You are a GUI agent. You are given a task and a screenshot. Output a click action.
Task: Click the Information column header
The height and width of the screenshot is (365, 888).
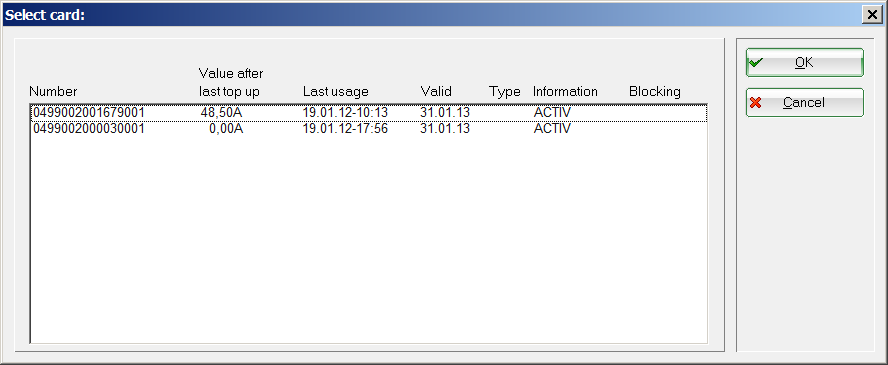click(x=565, y=91)
